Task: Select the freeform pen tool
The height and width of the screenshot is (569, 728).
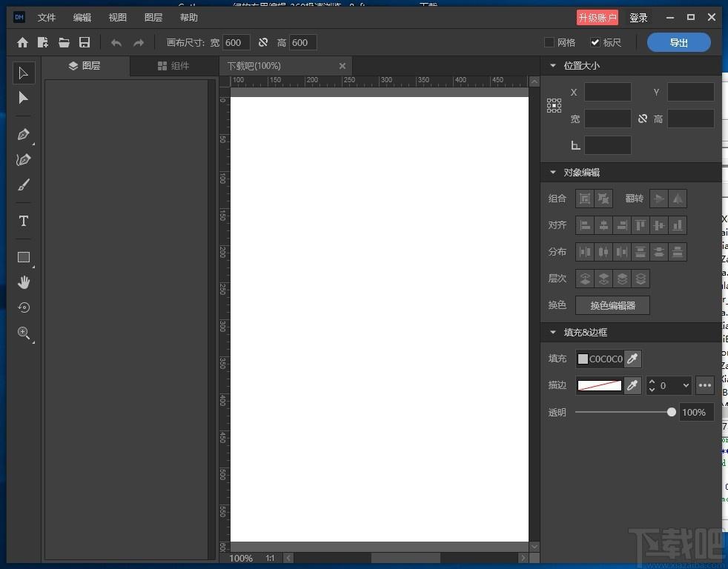Action: tap(23, 159)
